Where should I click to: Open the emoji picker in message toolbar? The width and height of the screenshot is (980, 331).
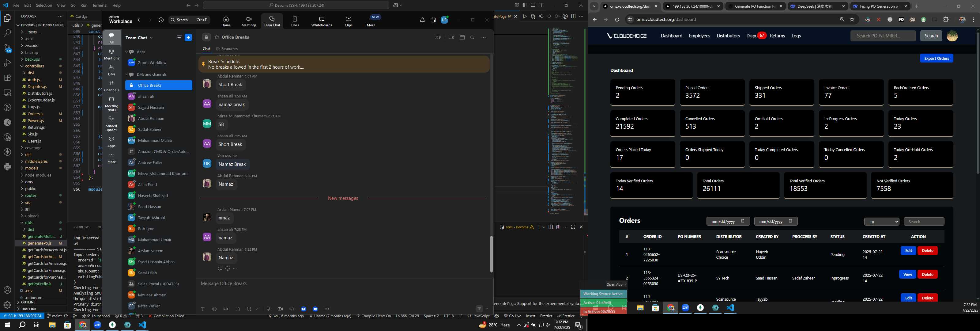coord(214,309)
